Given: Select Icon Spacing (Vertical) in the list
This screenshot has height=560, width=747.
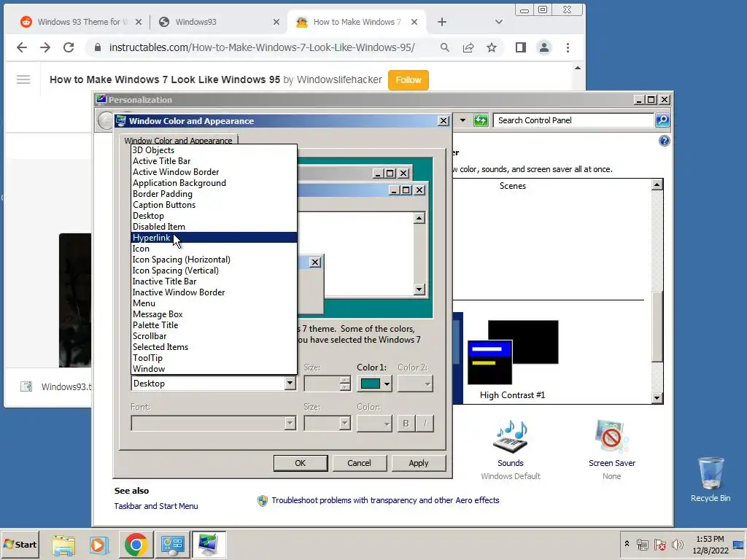Looking at the screenshot, I should 214,271.
